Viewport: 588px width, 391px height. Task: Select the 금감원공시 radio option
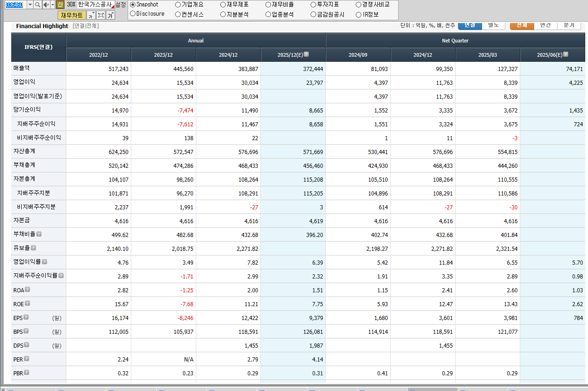313,14
